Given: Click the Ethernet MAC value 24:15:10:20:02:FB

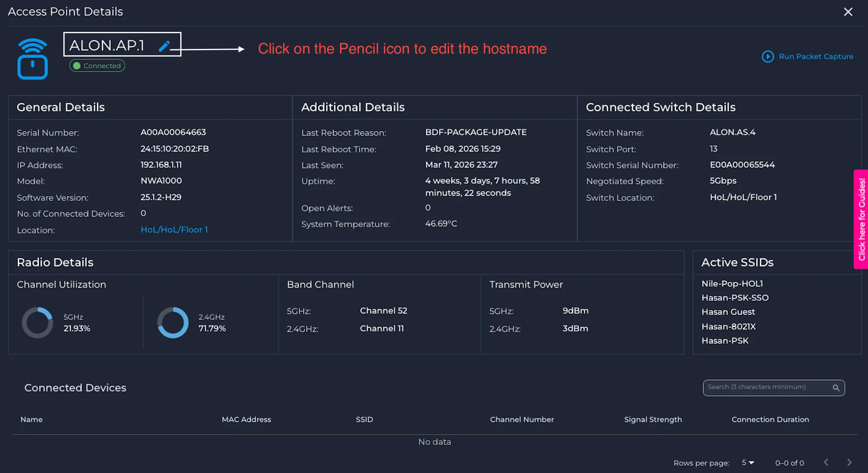Looking at the screenshot, I should point(175,149).
